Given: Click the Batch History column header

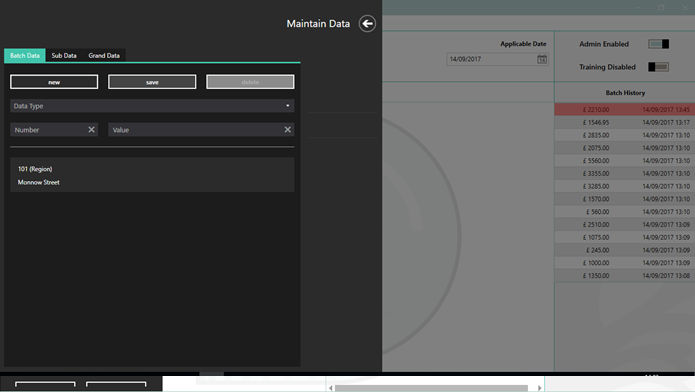Looking at the screenshot, I should [625, 93].
